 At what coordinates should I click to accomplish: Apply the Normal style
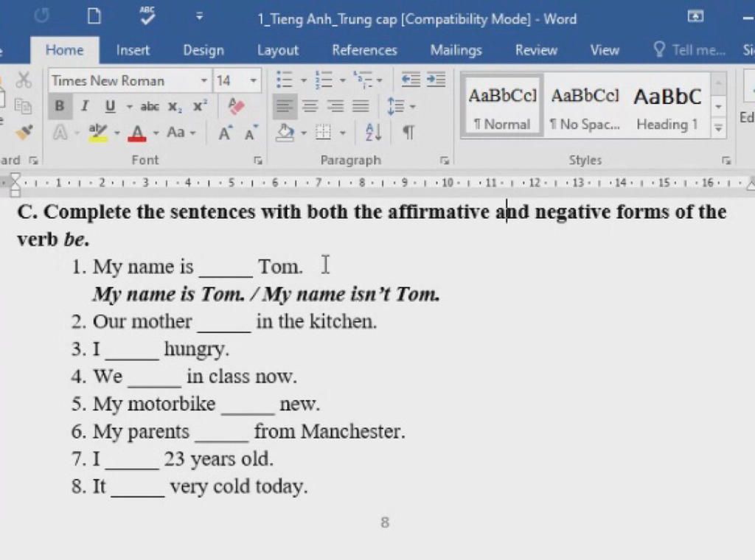(x=502, y=107)
